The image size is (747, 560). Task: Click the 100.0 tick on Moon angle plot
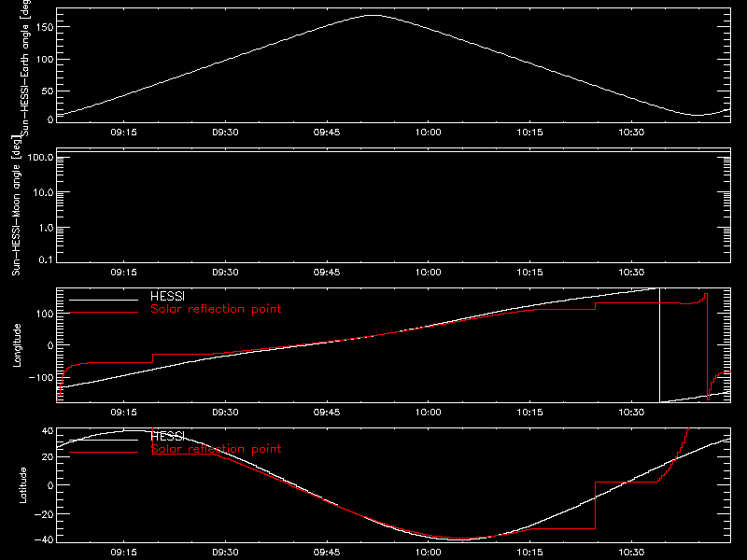click(x=40, y=158)
